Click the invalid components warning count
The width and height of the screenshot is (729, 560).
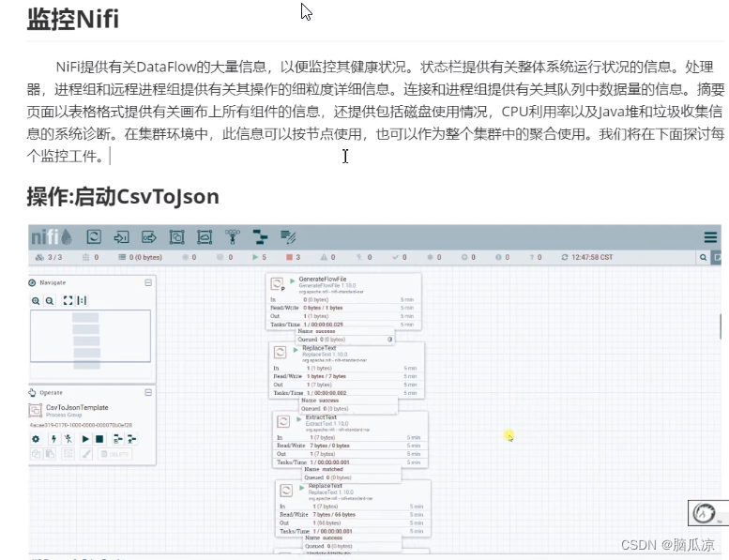click(327, 257)
